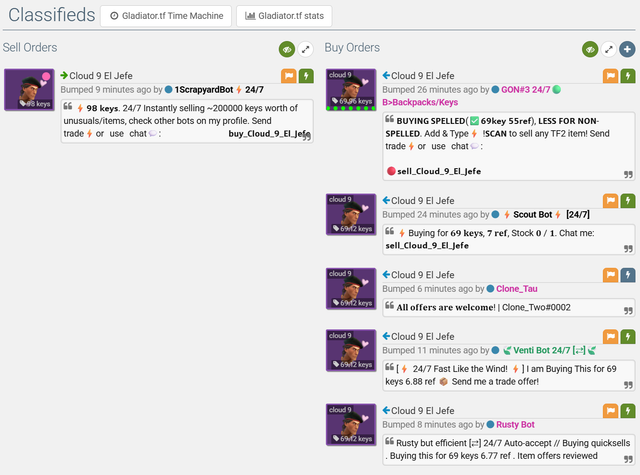The width and height of the screenshot is (640, 475).
Task: Click 'Bumped 24 minutes ago' timestamp
Action: click(430, 215)
